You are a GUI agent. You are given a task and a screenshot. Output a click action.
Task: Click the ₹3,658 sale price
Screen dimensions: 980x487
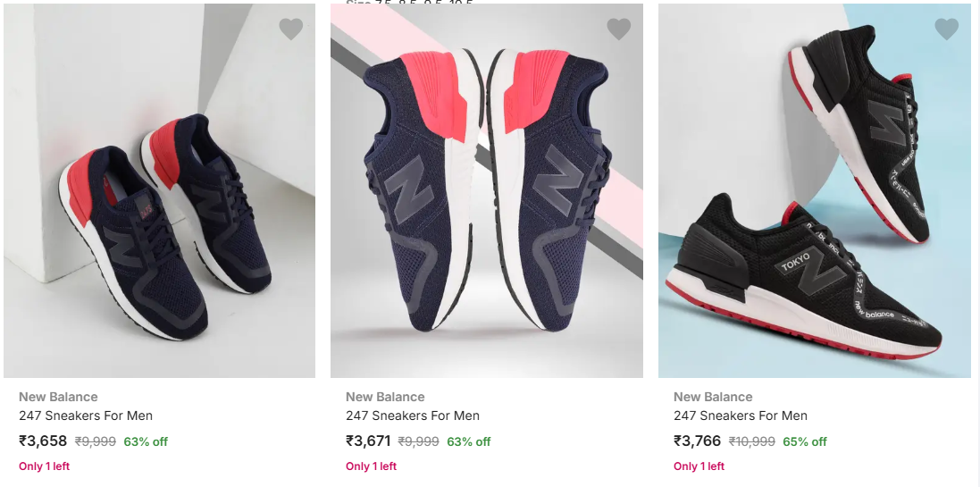tap(43, 441)
